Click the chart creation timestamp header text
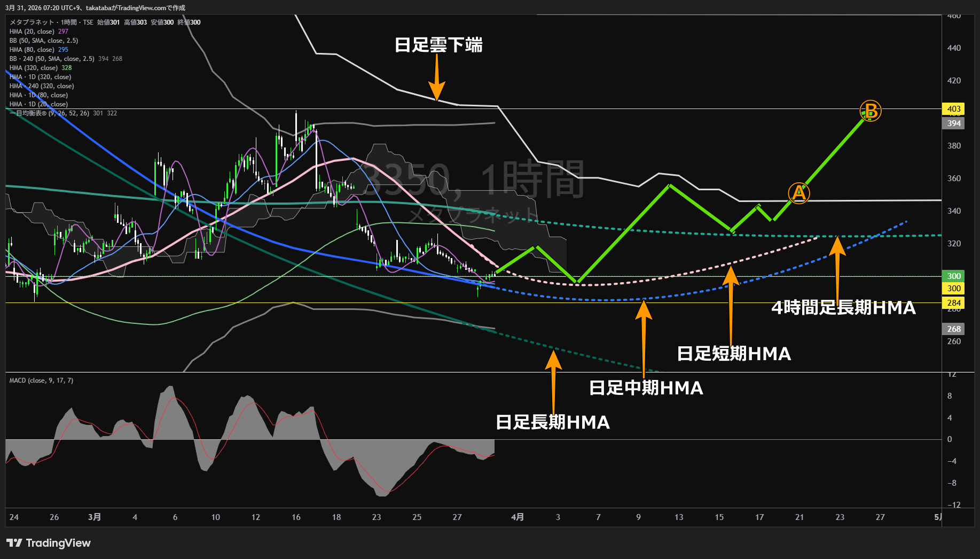 (x=96, y=8)
